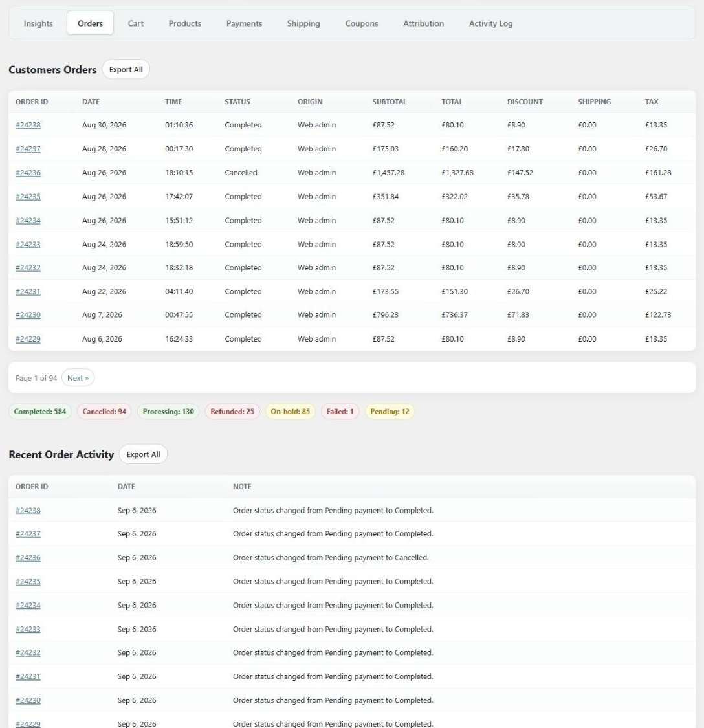Click the Cancelled: 94 status badge

point(104,412)
